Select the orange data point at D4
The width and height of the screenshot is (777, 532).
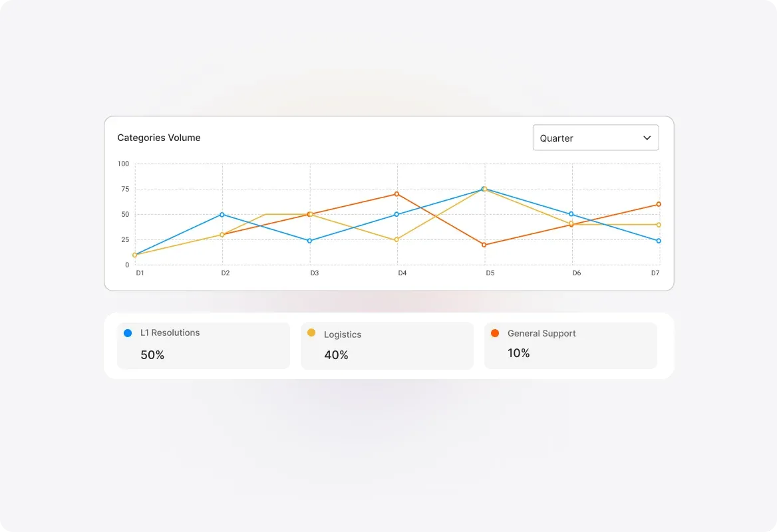coord(396,194)
